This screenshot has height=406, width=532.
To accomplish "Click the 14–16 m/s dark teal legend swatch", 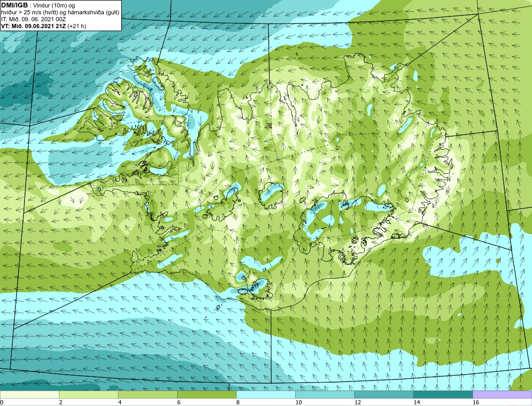I will [x=443, y=394].
